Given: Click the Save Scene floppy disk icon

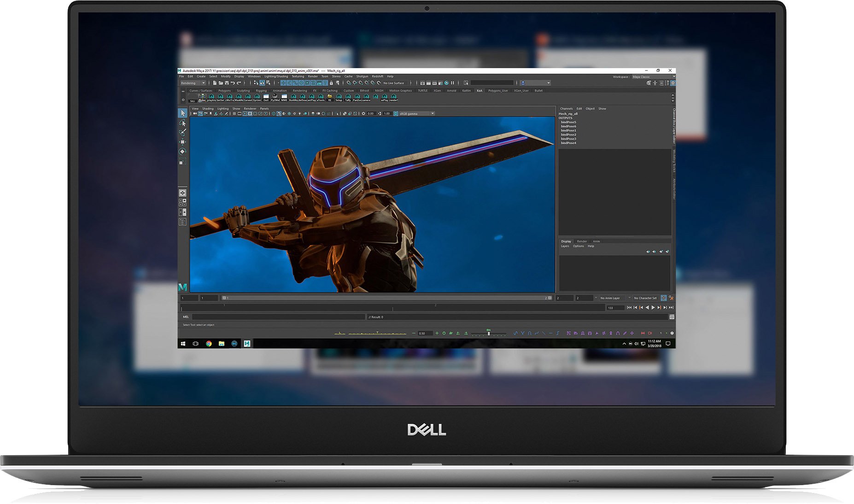Looking at the screenshot, I should [x=227, y=83].
